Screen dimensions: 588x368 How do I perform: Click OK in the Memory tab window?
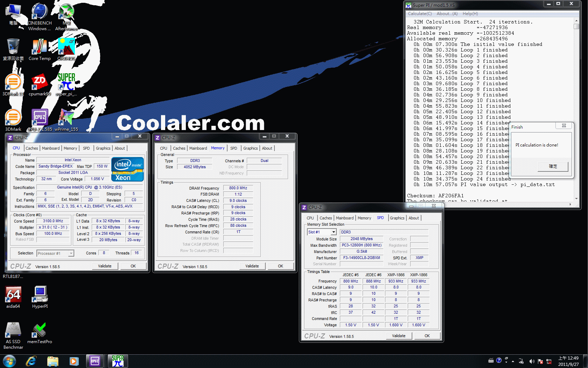click(280, 266)
